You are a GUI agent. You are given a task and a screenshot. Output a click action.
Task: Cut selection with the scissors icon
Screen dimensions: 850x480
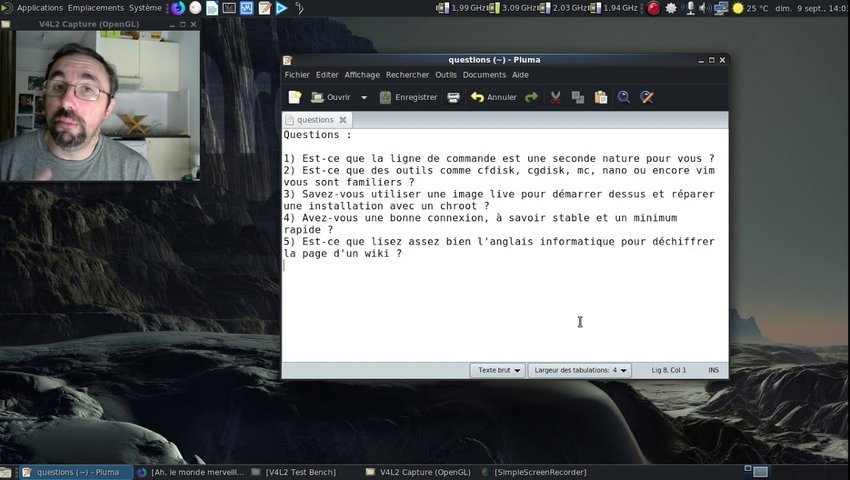[556, 97]
